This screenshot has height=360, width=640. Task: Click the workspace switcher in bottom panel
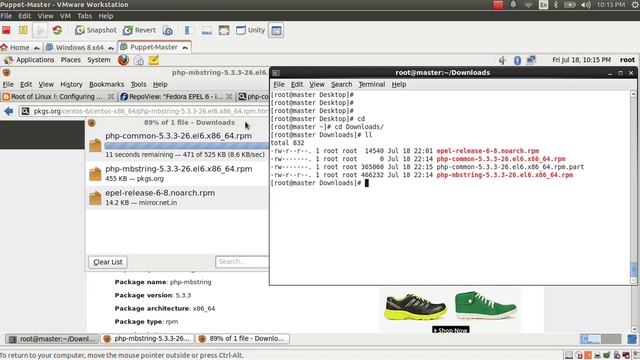pyautogui.click(x=600, y=339)
